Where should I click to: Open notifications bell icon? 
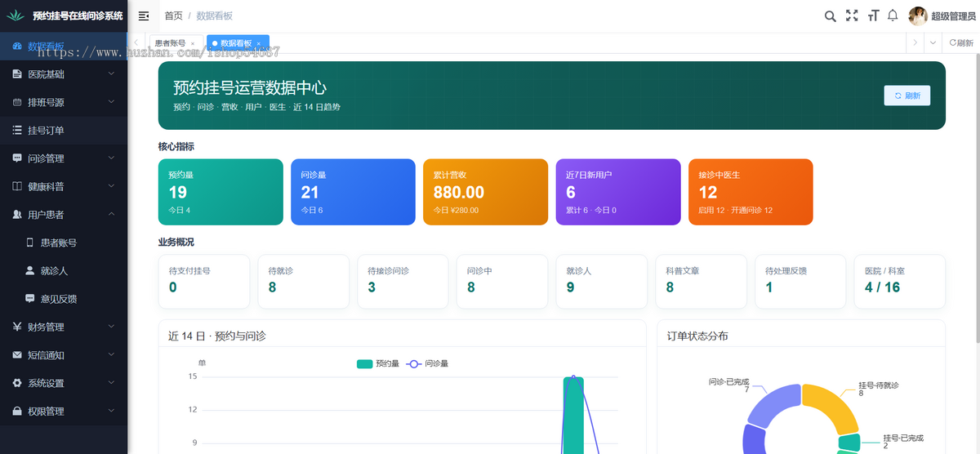(x=893, y=16)
